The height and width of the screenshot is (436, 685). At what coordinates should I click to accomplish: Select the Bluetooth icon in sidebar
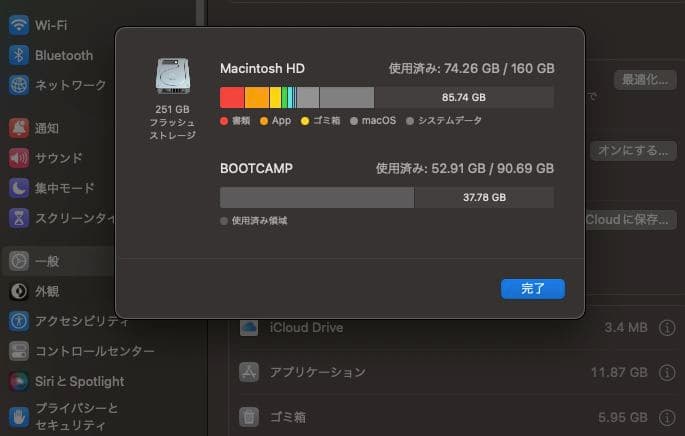click(19, 55)
